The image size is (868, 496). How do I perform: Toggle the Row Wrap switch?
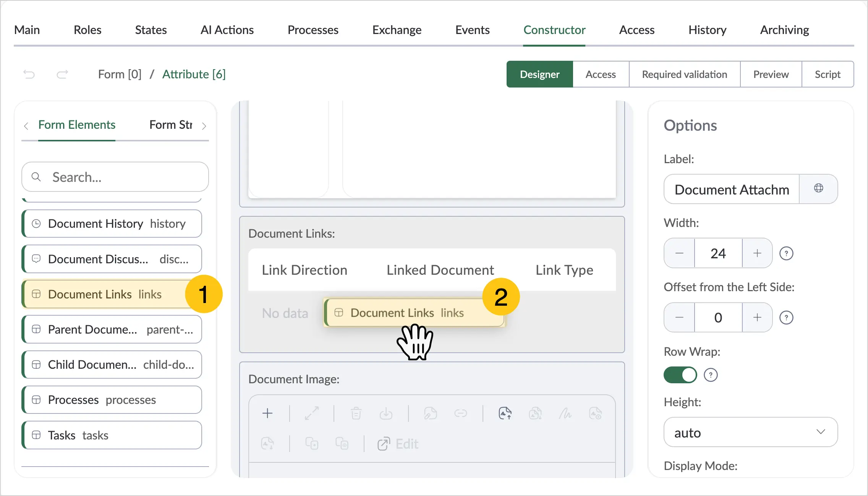tap(680, 375)
